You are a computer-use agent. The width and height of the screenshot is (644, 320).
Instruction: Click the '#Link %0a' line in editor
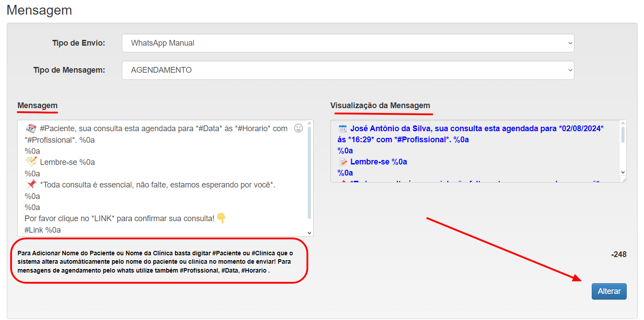click(43, 230)
